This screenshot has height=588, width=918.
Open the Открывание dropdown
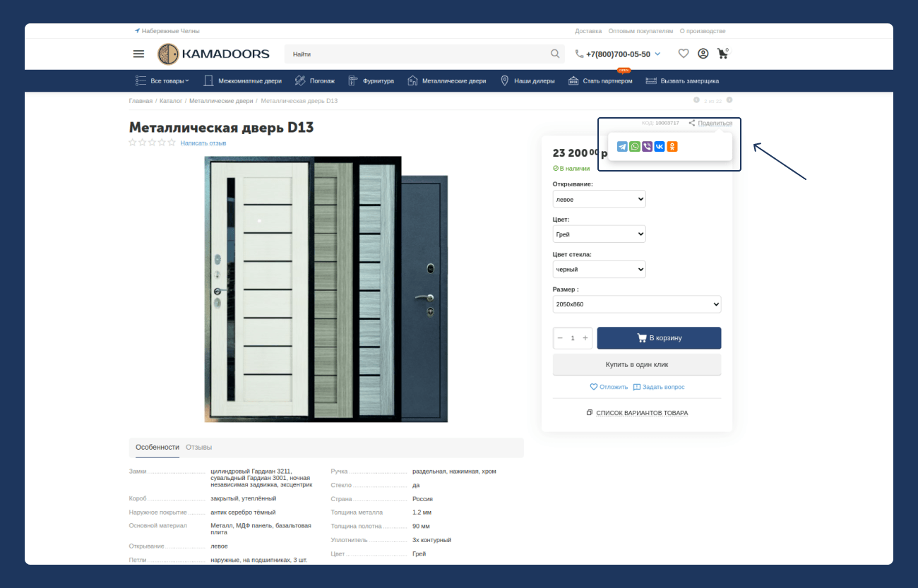pyautogui.click(x=599, y=199)
